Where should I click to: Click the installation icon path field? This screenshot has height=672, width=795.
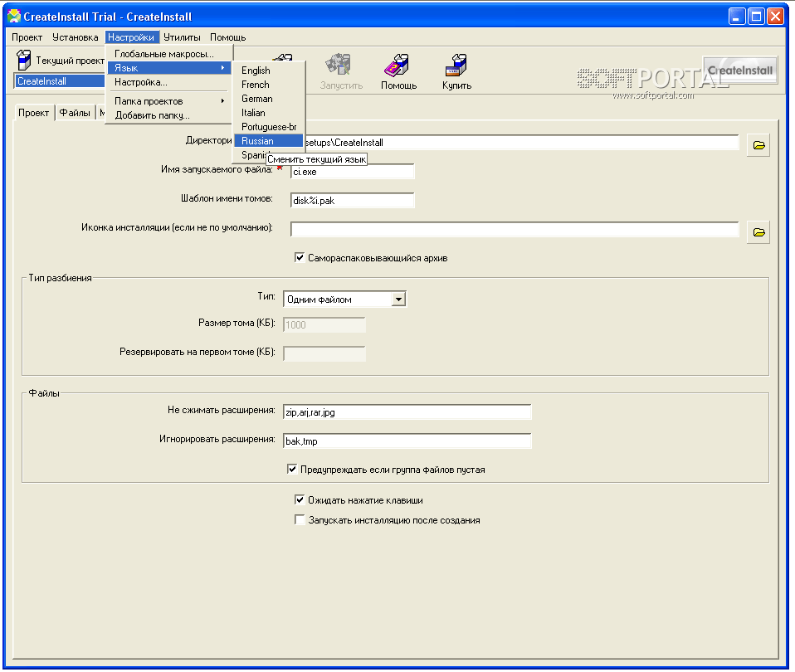pyautogui.click(x=515, y=230)
